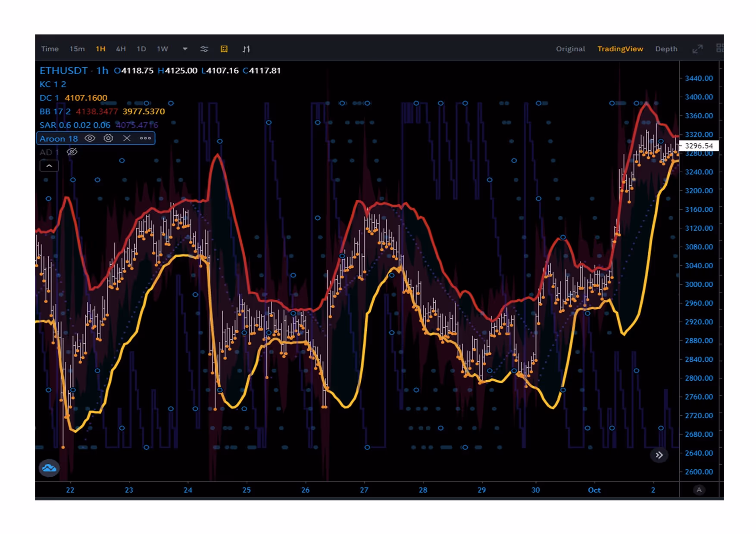The width and height of the screenshot is (756, 534).
Task: Open the chart technical indicators settings icon
Action: 204,49
